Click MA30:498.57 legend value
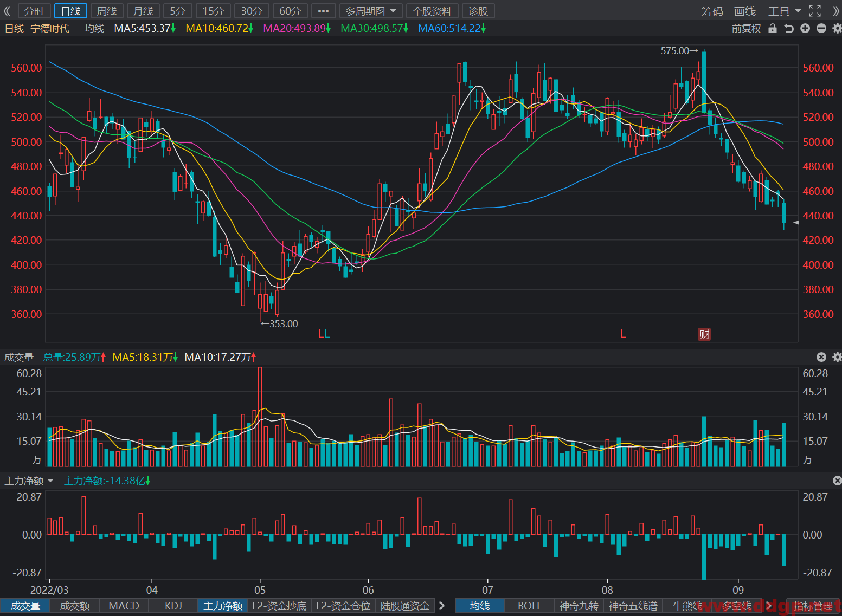The height and width of the screenshot is (616, 842). pos(375,28)
